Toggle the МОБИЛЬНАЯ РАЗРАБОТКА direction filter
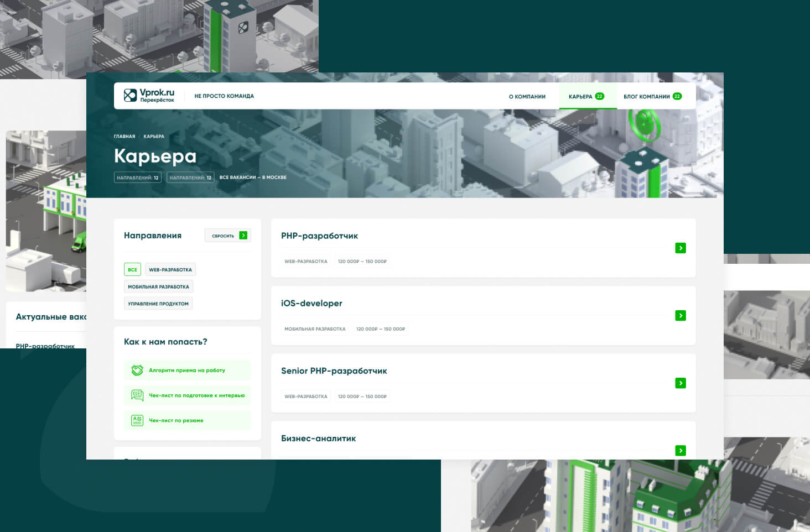Image resolution: width=810 pixels, height=532 pixels. tap(158, 287)
